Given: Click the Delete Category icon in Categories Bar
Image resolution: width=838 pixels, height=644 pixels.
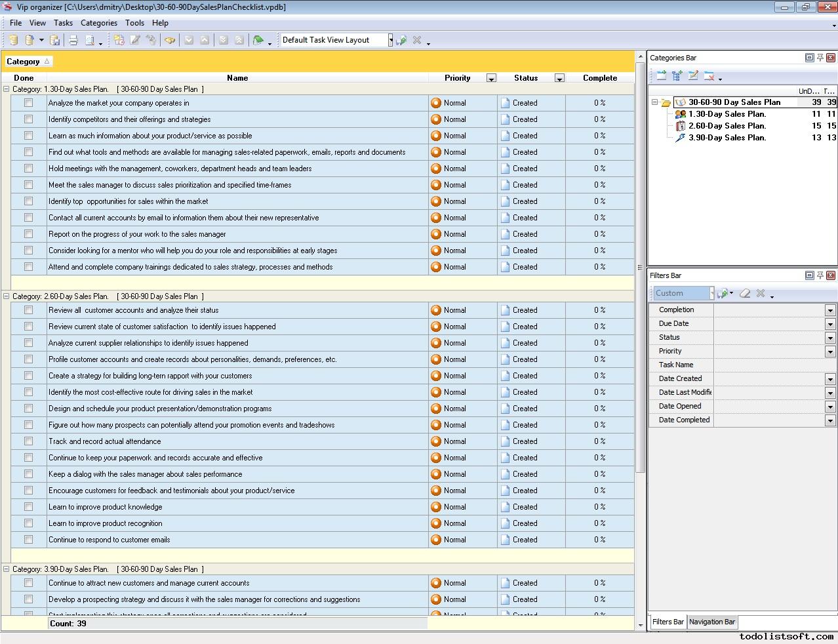Looking at the screenshot, I should tap(709, 76).
